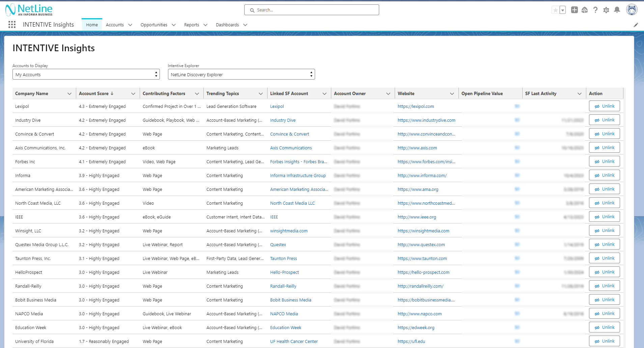Screen dimensions: 644x348
Task: Unlink the Taunton Press account
Action: coord(604,258)
